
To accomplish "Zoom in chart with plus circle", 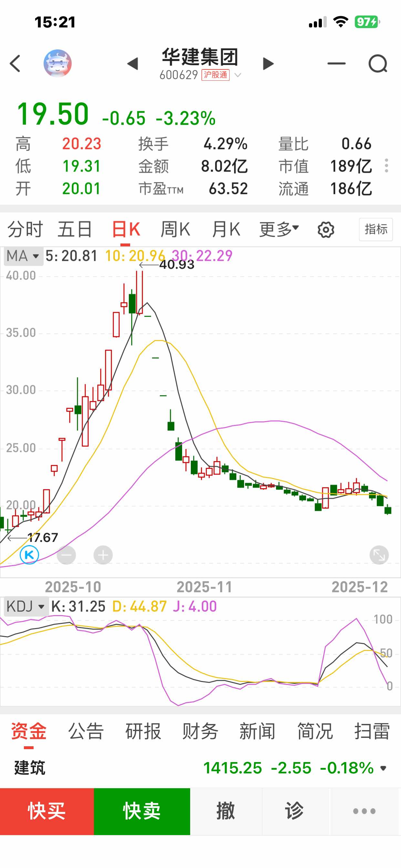I will pos(103,555).
